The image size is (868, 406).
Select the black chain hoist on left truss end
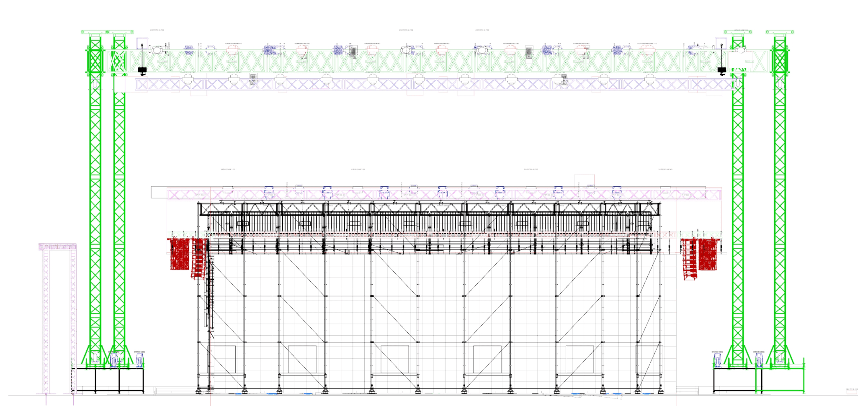[x=142, y=70]
